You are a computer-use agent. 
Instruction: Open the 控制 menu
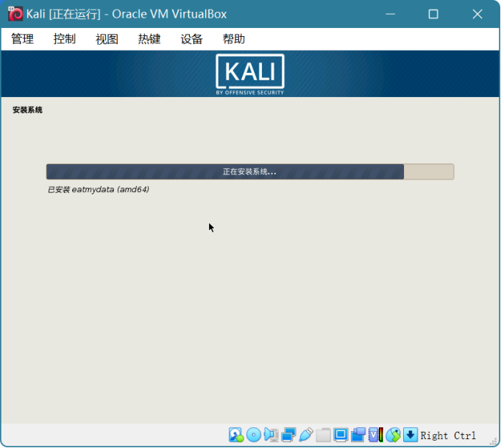(65, 39)
